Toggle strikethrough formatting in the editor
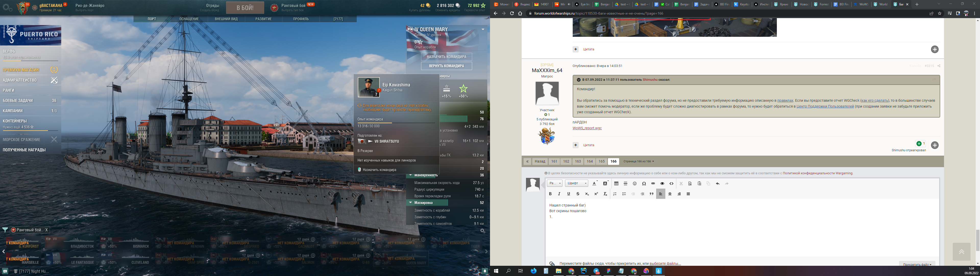The height and width of the screenshot is (276, 980). (578, 194)
